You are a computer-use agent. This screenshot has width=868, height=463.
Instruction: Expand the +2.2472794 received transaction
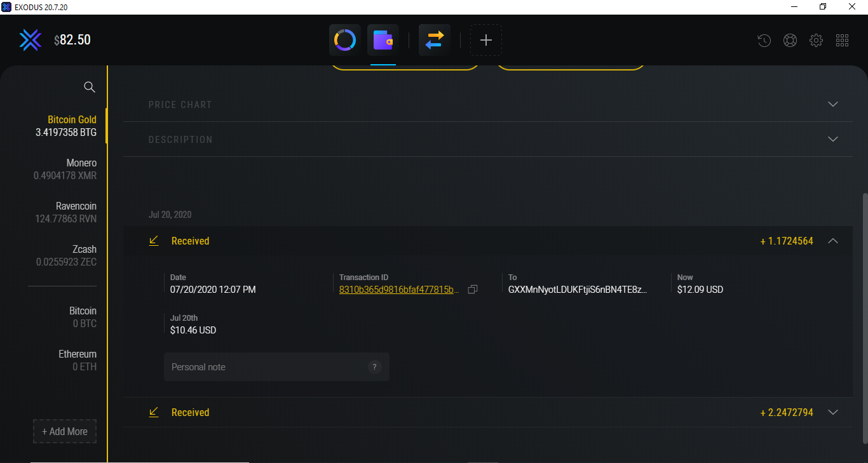click(x=833, y=412)
